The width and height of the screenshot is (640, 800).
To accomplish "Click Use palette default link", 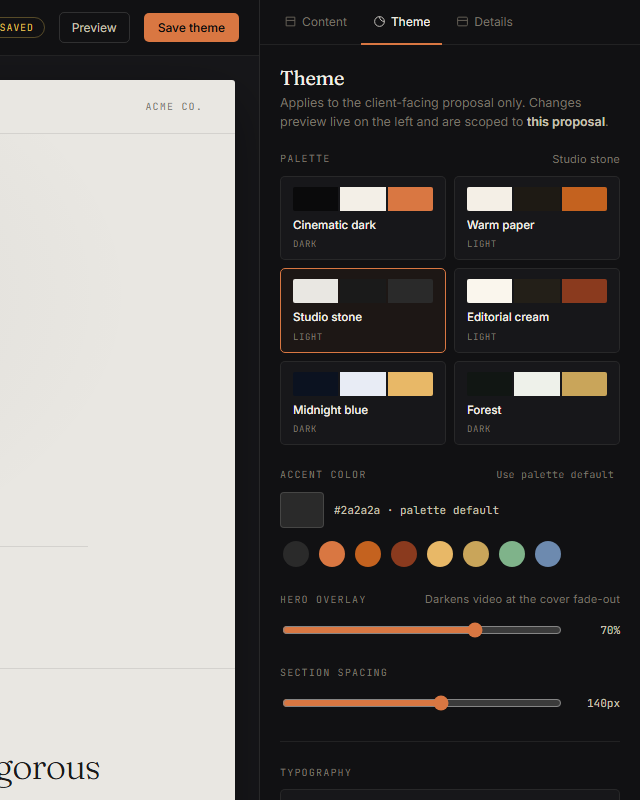I will [x=555, y=474].
